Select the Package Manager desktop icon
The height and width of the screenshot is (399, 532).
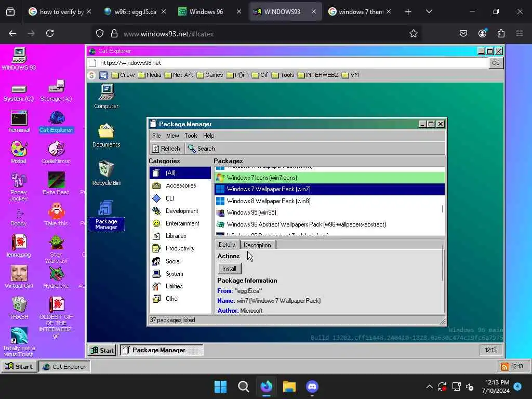(106, 215)
